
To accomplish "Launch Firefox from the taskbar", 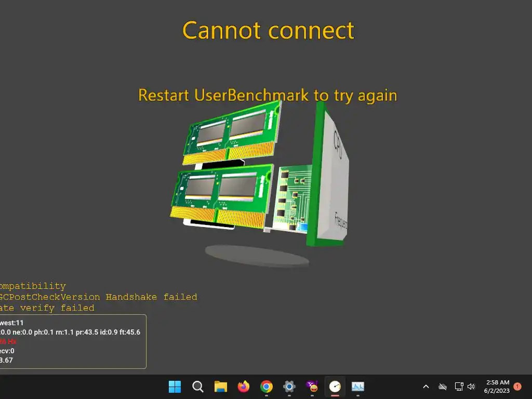I will 244,387.
